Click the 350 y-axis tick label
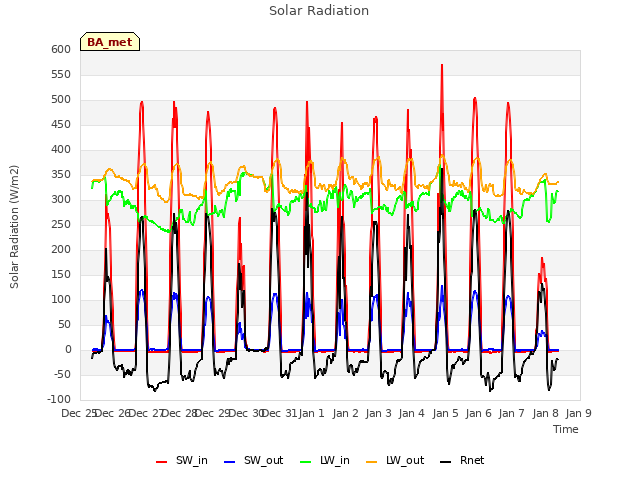 click(61, 175)
